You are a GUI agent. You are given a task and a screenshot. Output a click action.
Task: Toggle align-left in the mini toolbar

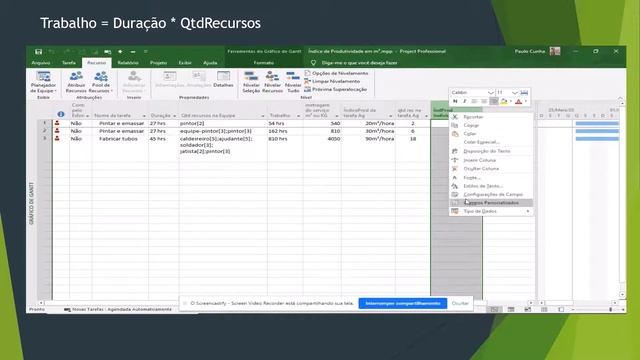[474, 101]
